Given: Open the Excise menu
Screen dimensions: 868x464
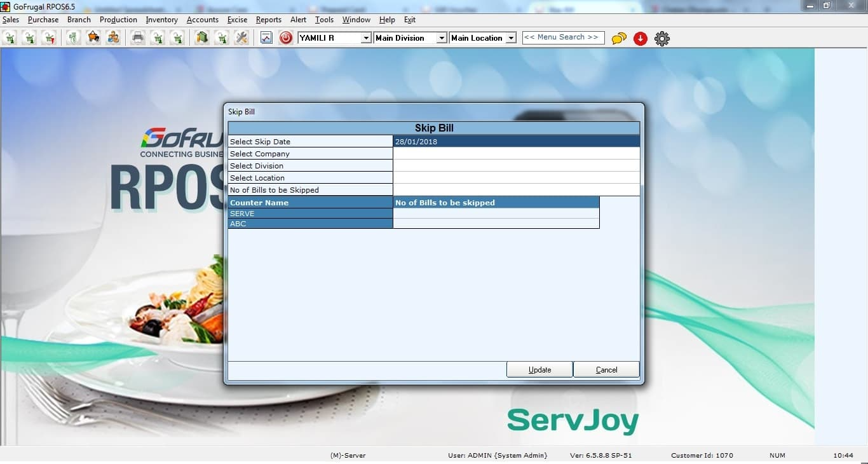Looking at the screenshot, I should pos(237,20).
